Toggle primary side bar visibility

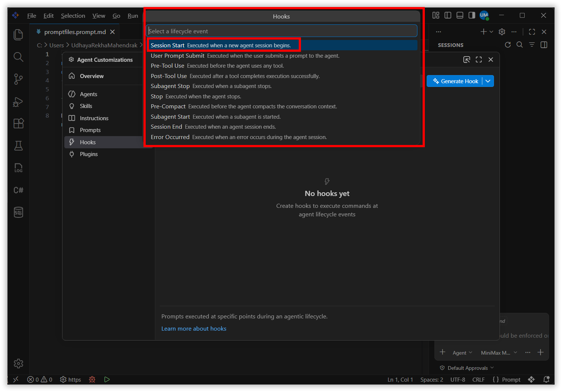click(x=448, y=15)
